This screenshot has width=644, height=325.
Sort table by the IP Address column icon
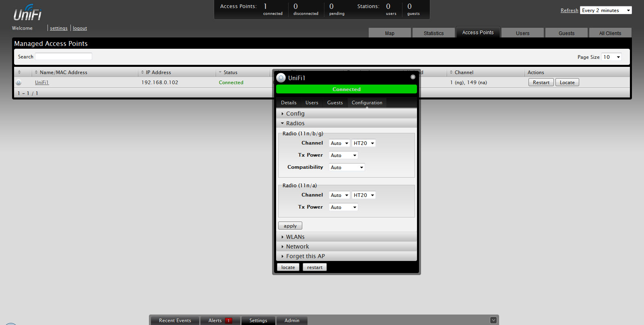(142, 72)
